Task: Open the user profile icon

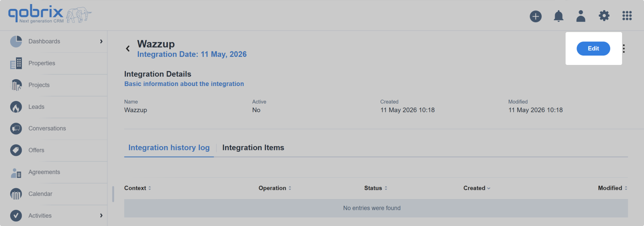Action: (x=581, y=16)
